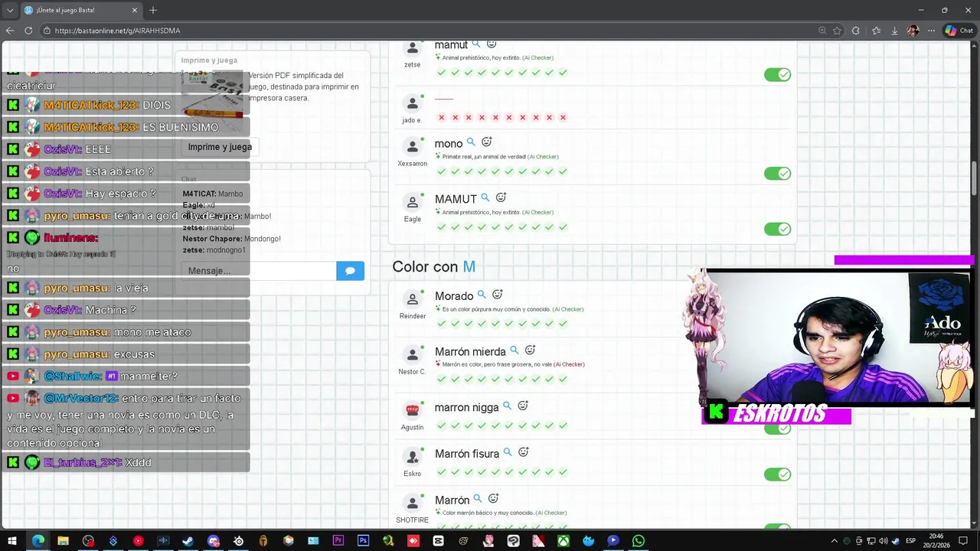Open search icon next to lowercase mamut
Viewport: 980px width, 551px height.
476,44
